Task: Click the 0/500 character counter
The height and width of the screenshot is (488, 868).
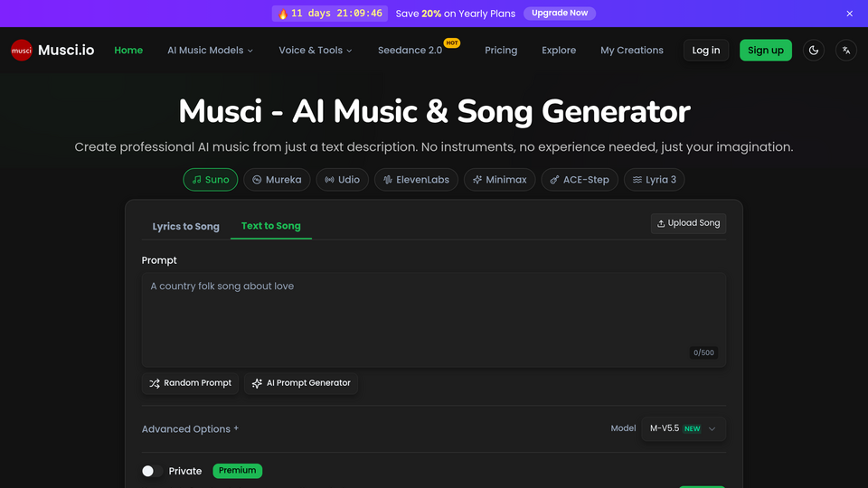Action: click(x=703, y=353)
